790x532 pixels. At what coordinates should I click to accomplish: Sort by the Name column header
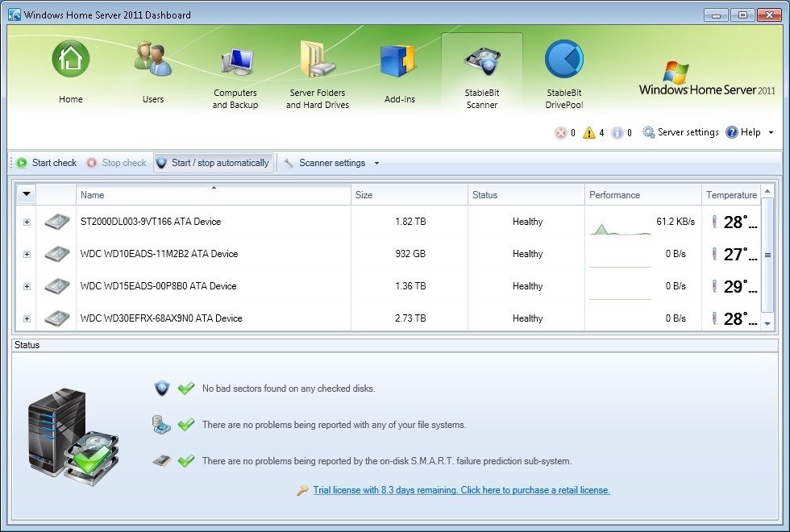(x=213, y=194)
